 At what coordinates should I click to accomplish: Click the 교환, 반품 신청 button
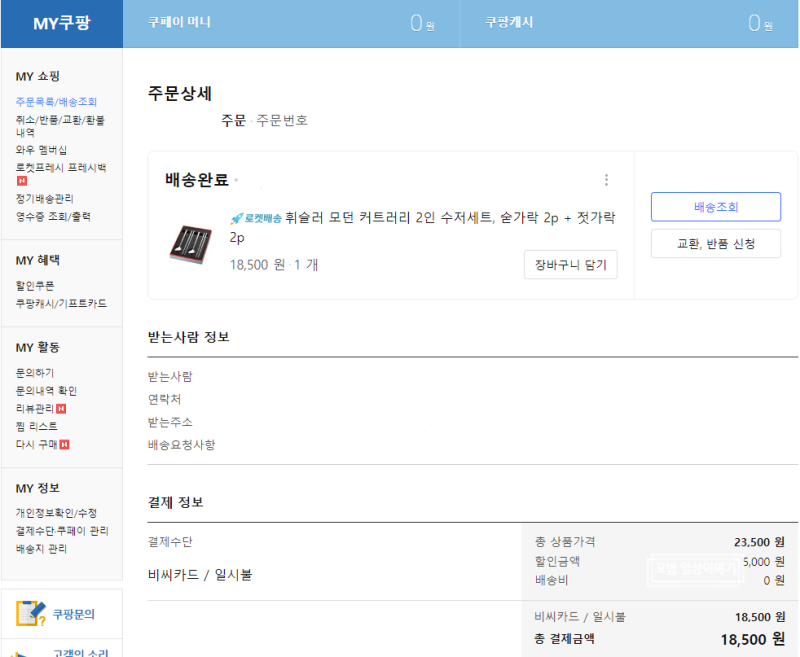715,243
